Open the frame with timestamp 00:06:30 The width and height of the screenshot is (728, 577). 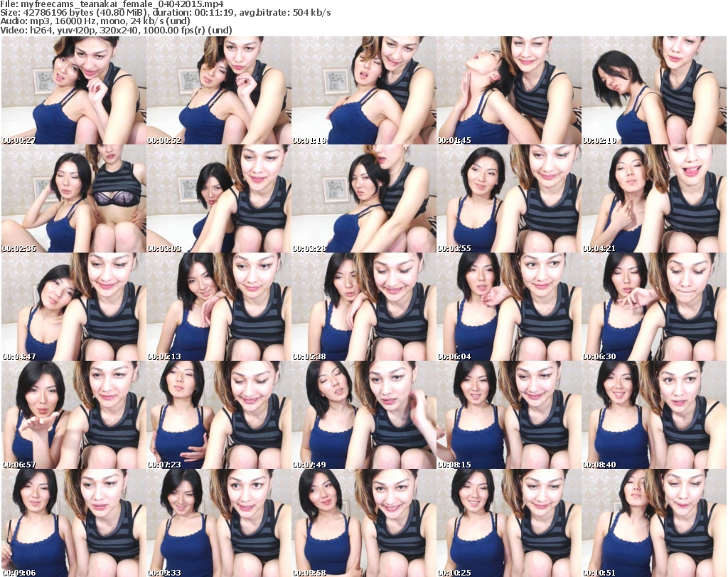pos(654,307)
